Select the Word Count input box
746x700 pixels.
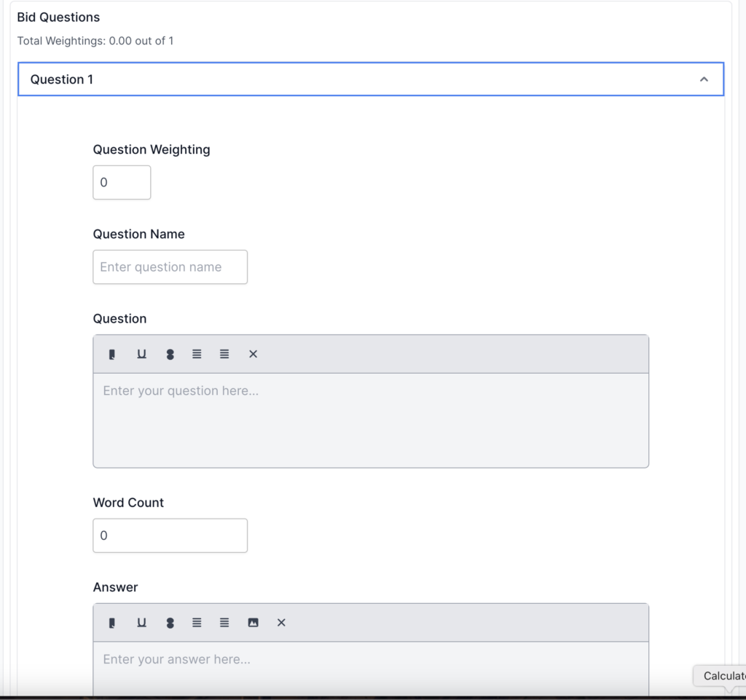(x=170, y=535)
